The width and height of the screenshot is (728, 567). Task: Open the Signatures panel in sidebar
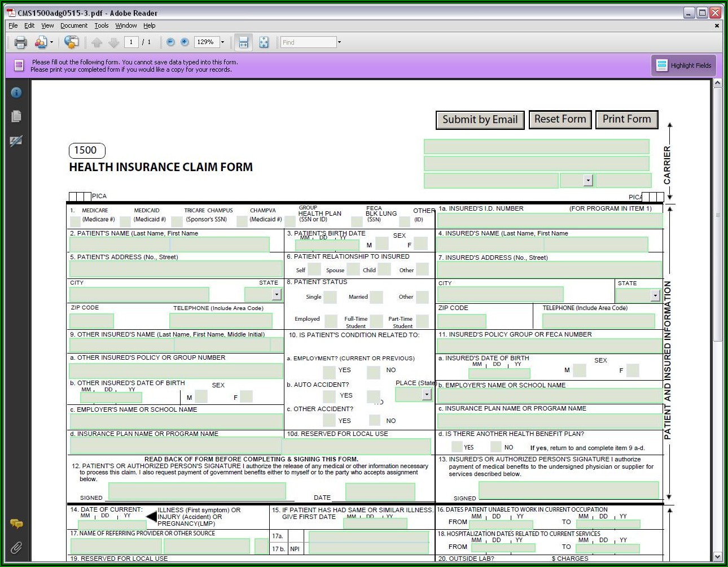click(16, 141)
